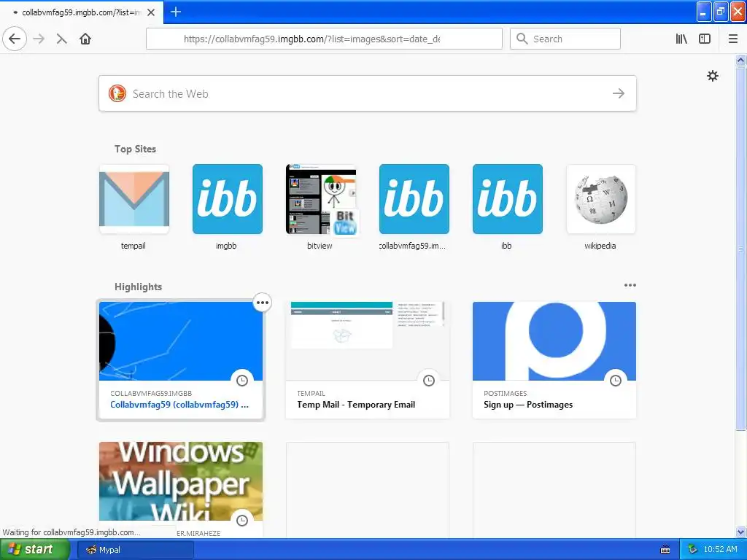Viewport: 747px width, 560px height.
Task: Click the system tray network icon
Action: click(693, 550)
